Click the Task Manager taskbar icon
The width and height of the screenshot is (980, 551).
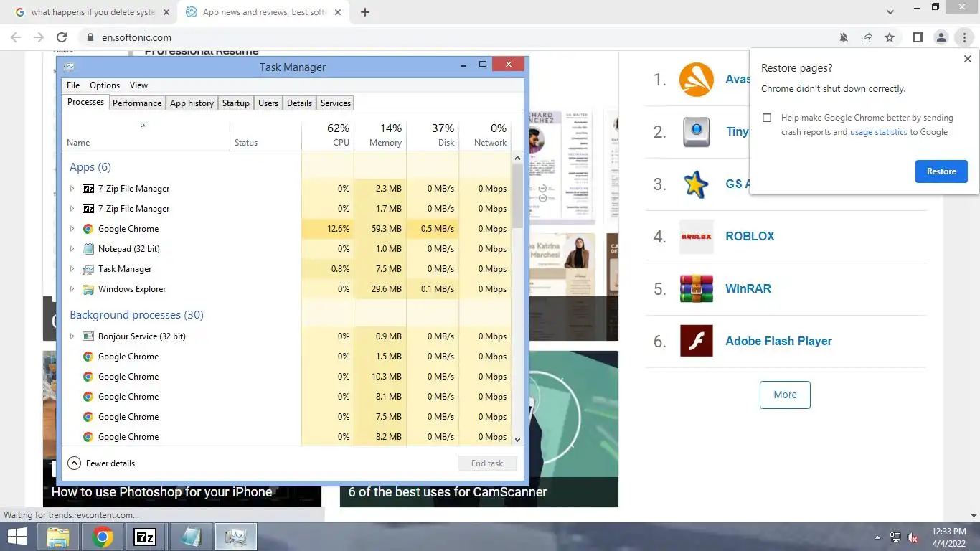tap(235, 537)
